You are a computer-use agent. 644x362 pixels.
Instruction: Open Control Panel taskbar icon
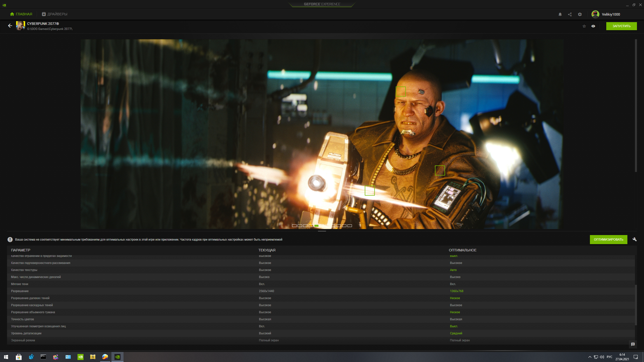68,357
